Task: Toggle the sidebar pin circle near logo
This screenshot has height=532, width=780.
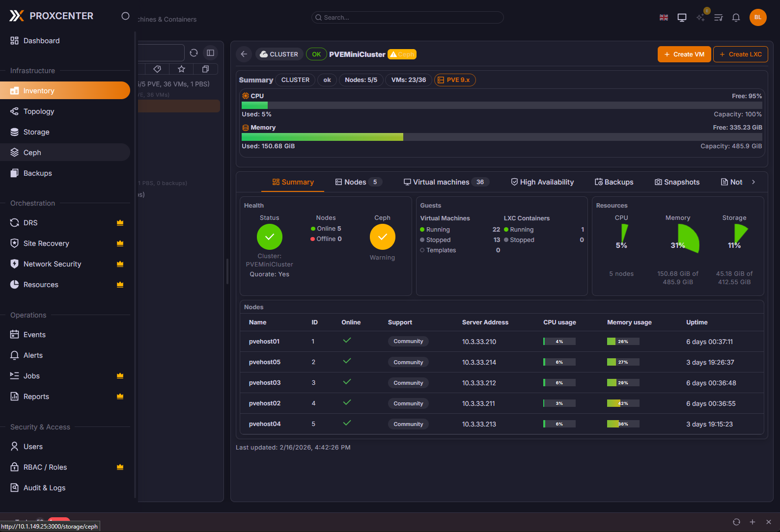Action: click(x=125, y=16)
